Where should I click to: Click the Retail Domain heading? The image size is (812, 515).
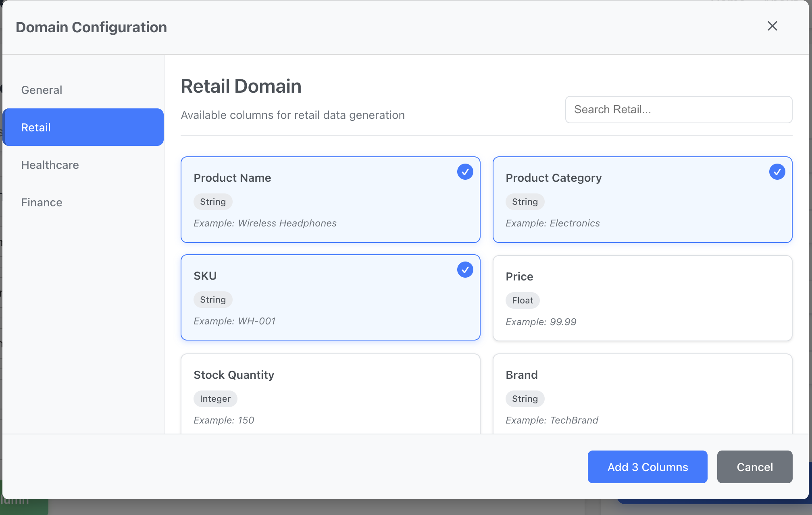click(241, 86)
